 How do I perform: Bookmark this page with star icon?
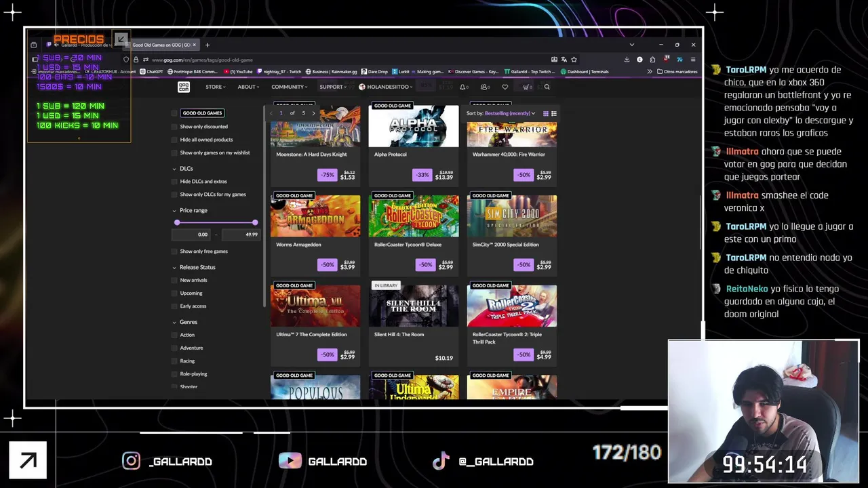574,60
